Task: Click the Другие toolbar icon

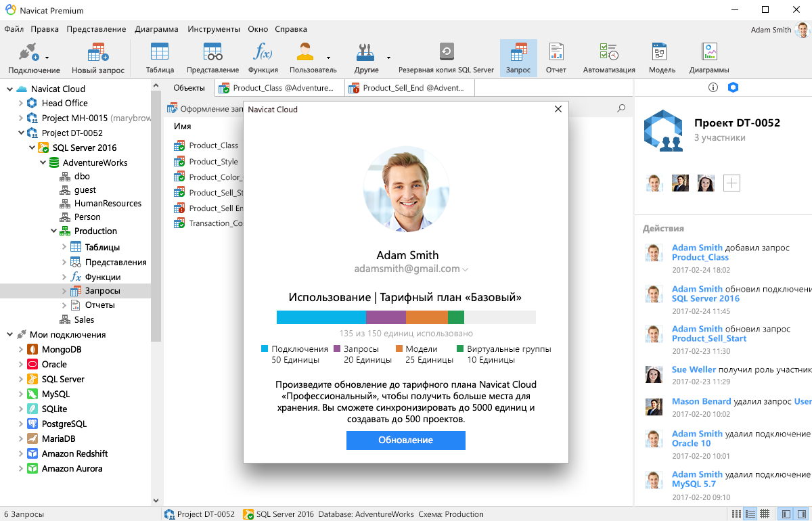Action: 365,52
